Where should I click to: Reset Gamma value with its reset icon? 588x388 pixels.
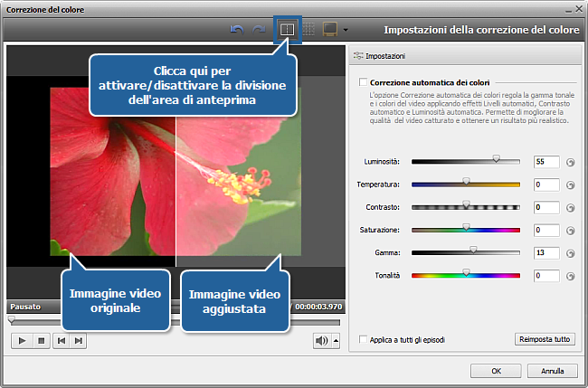[x=571, y=252]
